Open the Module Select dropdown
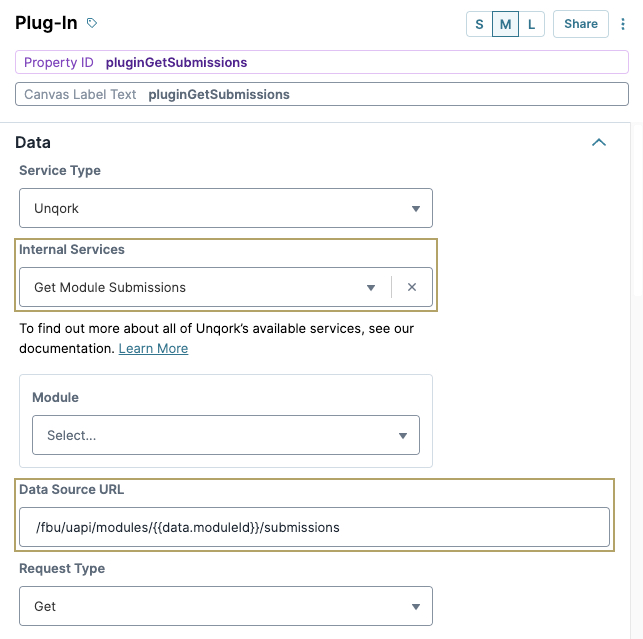The height and width of the screenshot is (639, 643). [226, 435]
